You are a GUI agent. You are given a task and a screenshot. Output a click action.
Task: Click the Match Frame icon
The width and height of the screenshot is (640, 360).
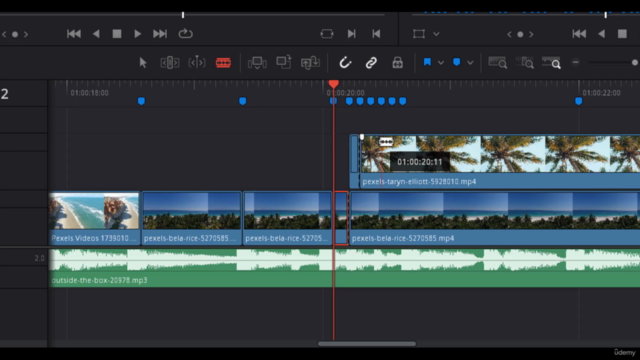327,33
